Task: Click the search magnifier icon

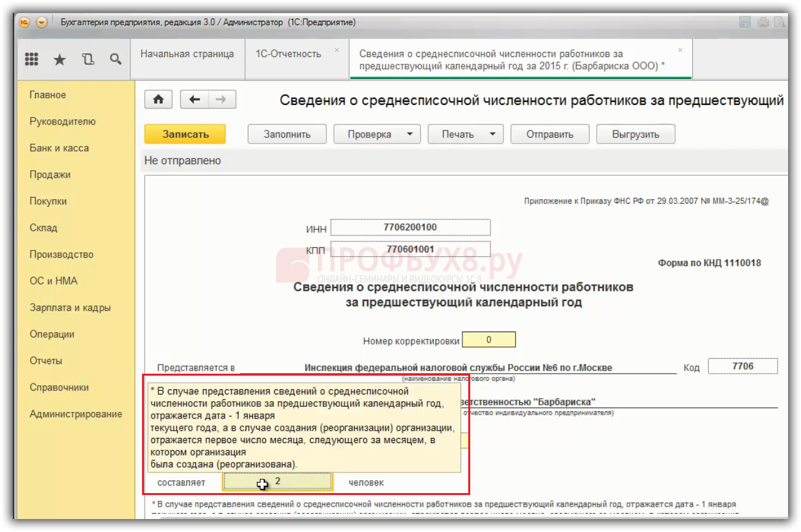Action: click(x=115, y=60)
